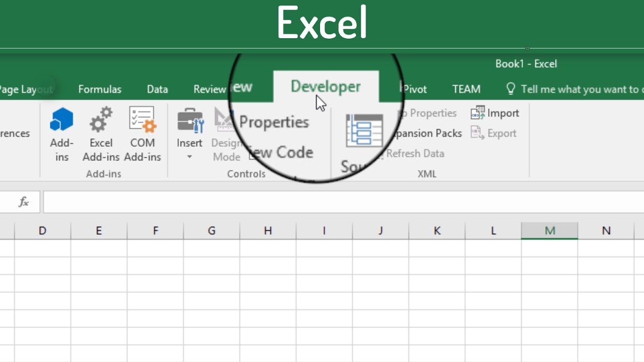This screenshot has height=362, width=644.
Task: Open the XML Source pane icon
Action: [x=364, y=131]
